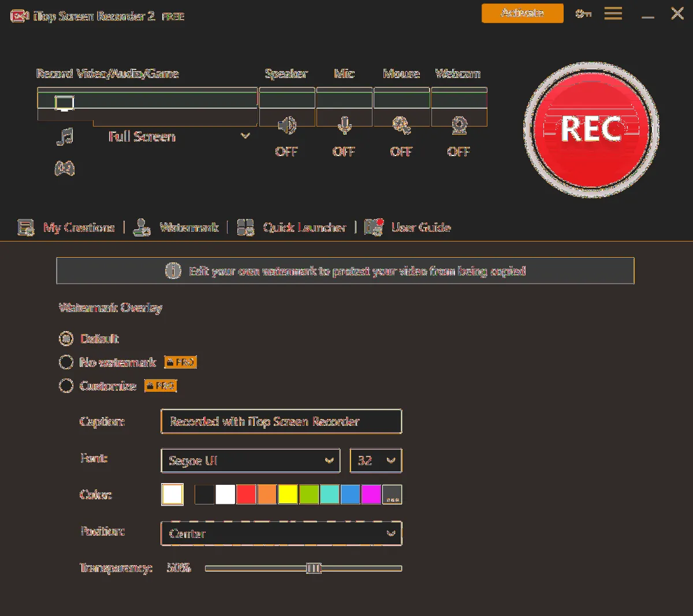This screenshot has width=693, height=616.
Task: Click PRO badge next to No watermark
Action: pos(181,362)
